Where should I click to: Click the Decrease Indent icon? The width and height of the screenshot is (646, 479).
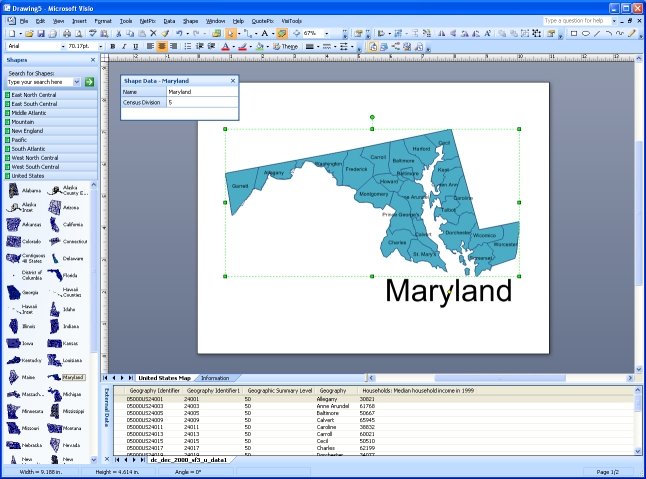[200, 46]
